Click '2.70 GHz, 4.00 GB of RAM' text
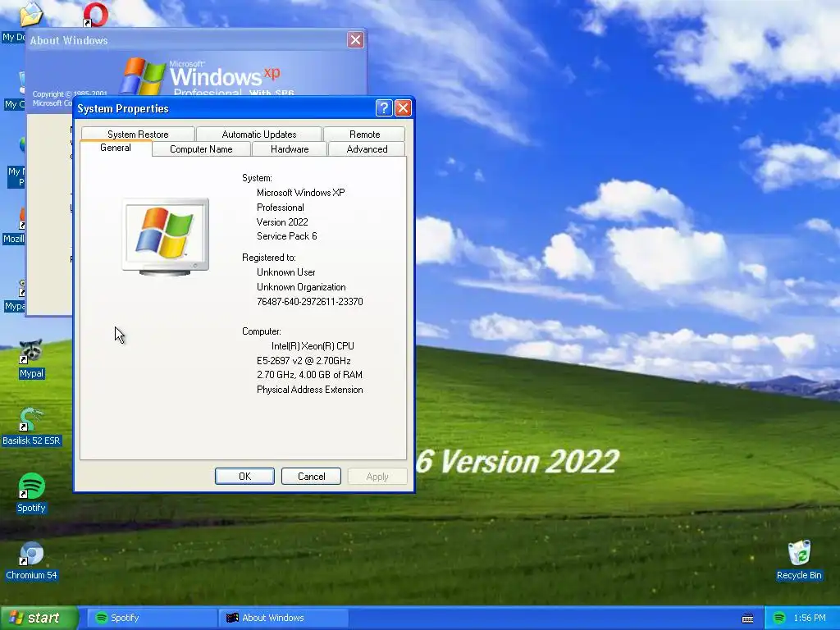 [x=309, y=375]
